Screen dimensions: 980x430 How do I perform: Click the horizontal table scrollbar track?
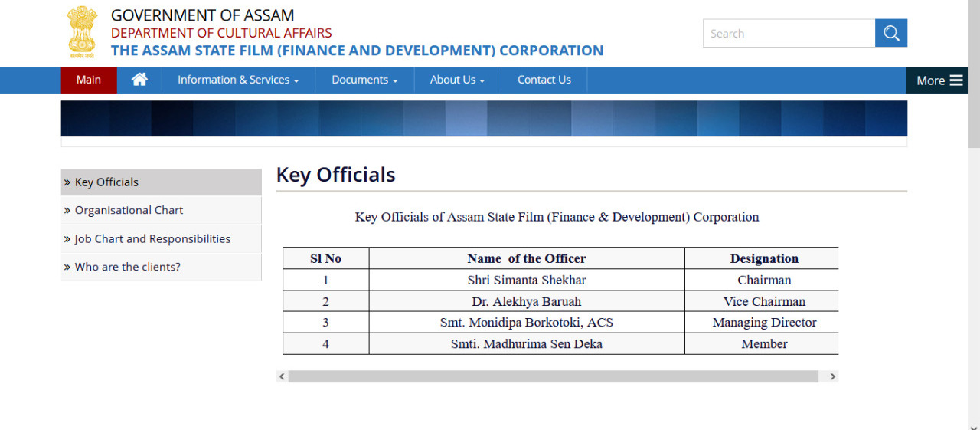coord(554,376)
